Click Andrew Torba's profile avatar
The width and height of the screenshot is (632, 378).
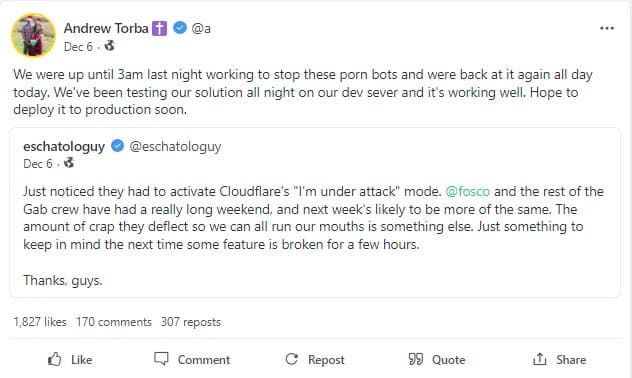pyautogui.click(x=33, y=35)
